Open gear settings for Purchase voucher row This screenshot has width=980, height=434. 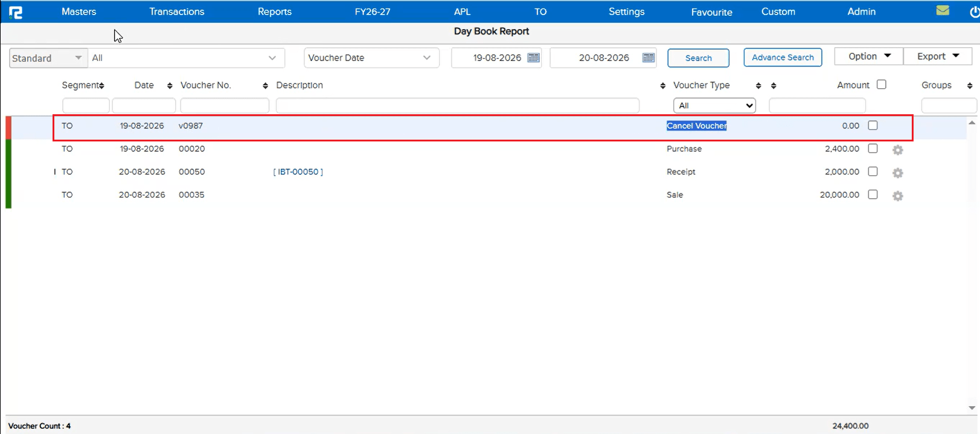[x=898, y=150]
